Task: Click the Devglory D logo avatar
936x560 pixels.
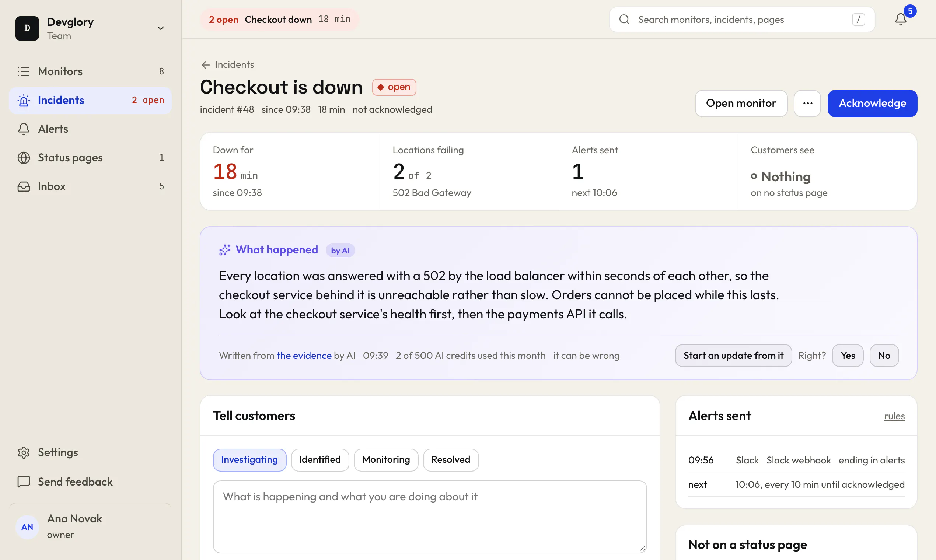Action: point(27,28)
